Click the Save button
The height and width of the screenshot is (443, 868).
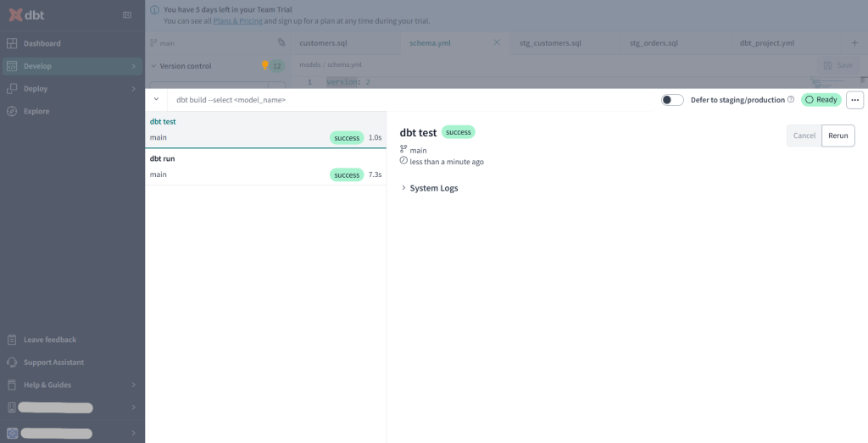(838, 65)
